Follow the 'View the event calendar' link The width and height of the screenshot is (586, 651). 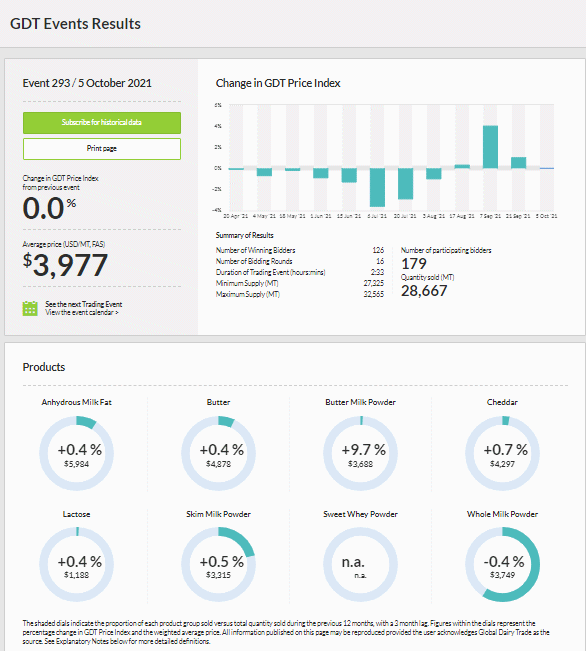click(x=82, y=312)
